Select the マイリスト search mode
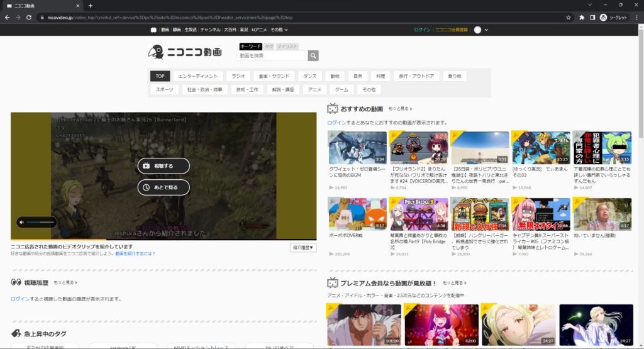 click(287, 47)
